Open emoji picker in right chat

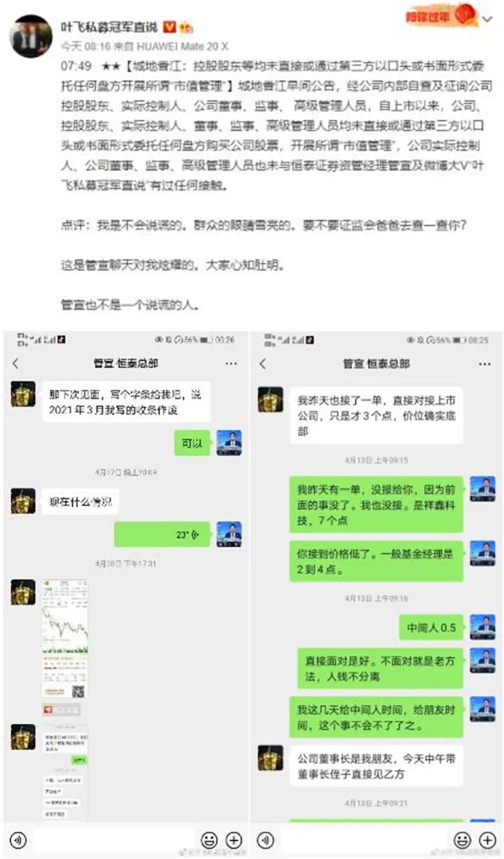click(464, 839)
